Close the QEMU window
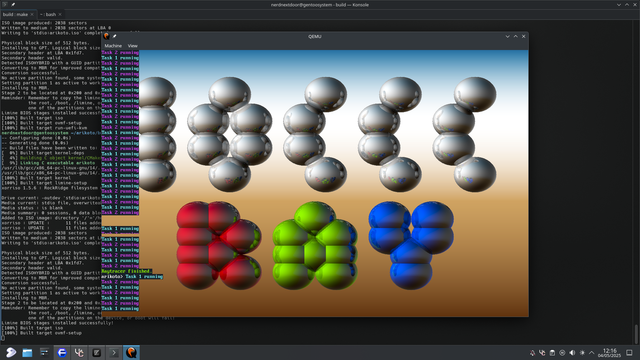The height and width of the screenshot is (360, 640). click(524, 36)
